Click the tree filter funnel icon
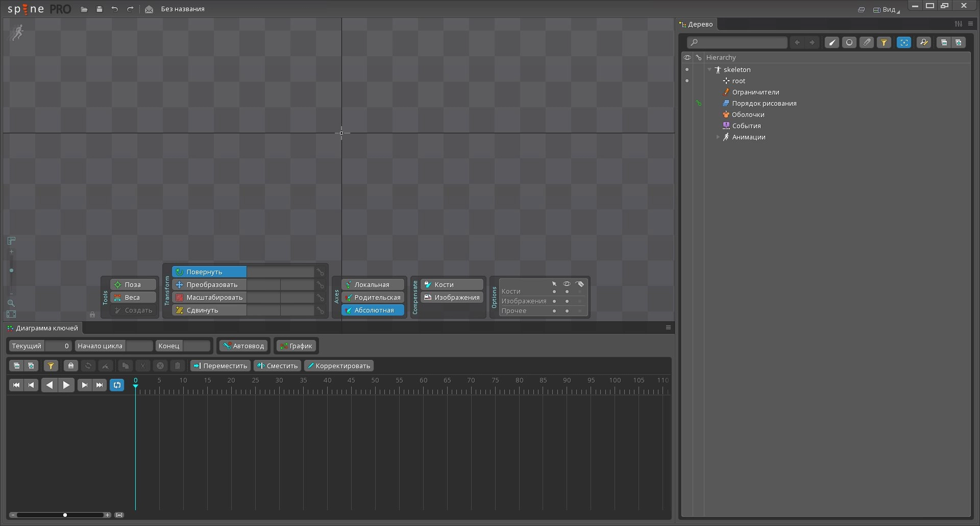This screenshot has width=980, height=526. [884, 42]
